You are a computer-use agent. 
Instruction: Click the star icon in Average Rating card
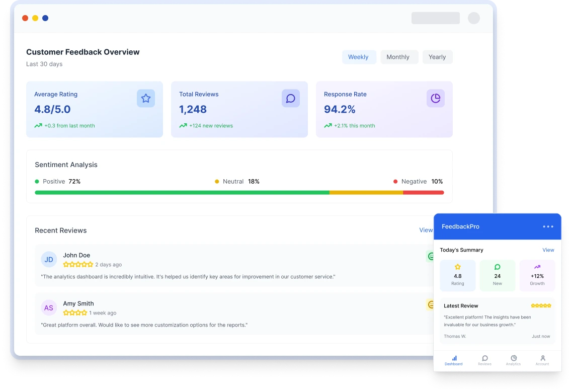point(146,99)
